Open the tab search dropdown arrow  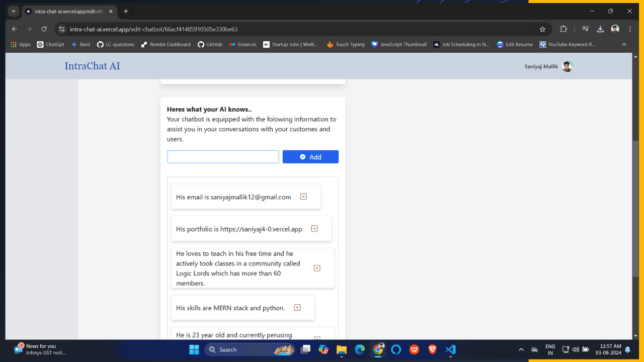click(13, 11)
